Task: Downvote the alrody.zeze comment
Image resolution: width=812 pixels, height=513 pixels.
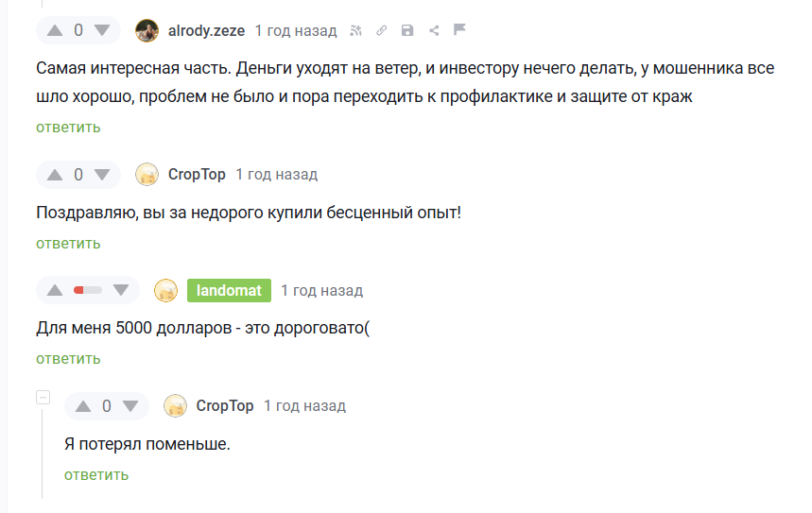Action: point(102,30)
